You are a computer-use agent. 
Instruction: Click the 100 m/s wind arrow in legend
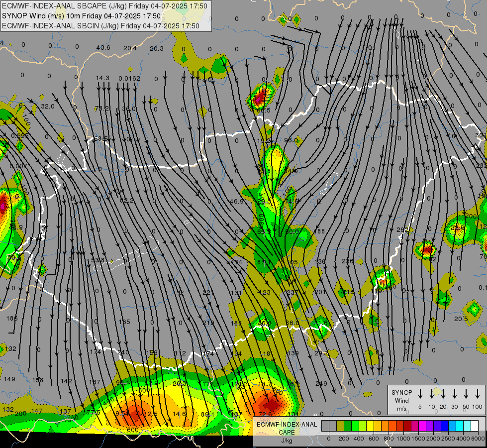tap(478, 394)
